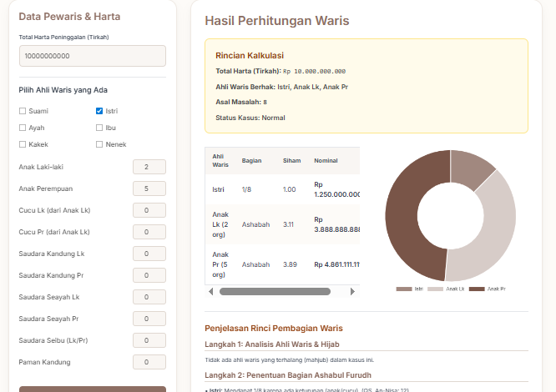This screenshot has width=556, height=392.
Task: Uncheck the Istri heir checkbox
Action: click(x=99, y=111)
